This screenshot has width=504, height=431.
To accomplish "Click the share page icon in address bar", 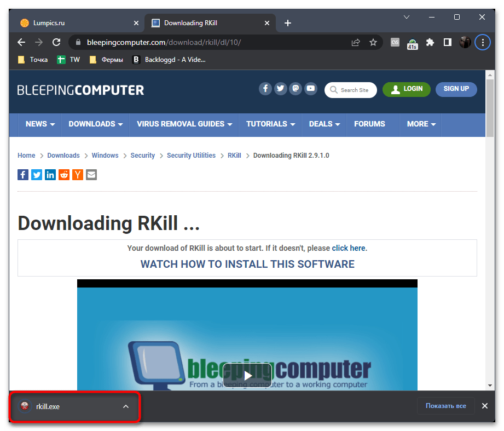I will (356, 42).
